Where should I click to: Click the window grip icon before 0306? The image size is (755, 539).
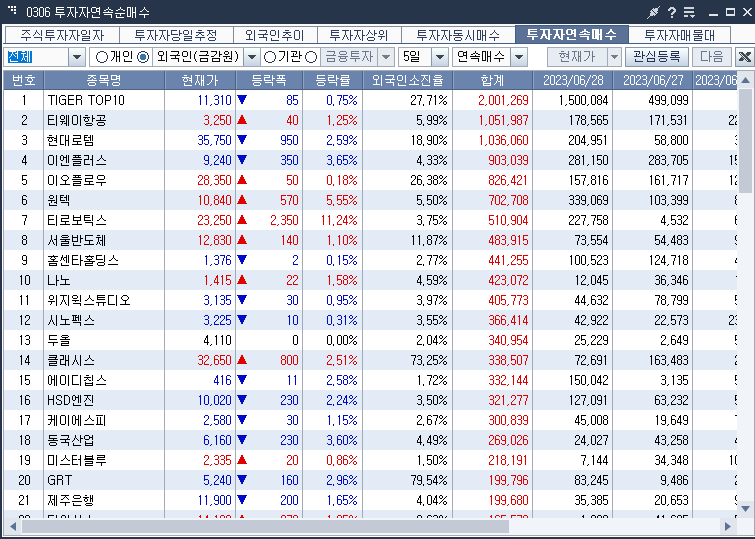(12, 11)
